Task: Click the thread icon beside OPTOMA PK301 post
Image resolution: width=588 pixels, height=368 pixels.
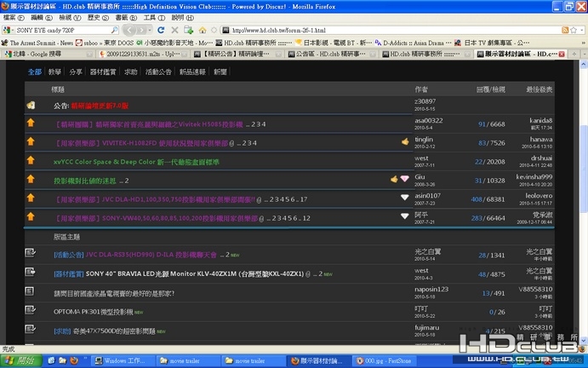Action: click(30, 311)
